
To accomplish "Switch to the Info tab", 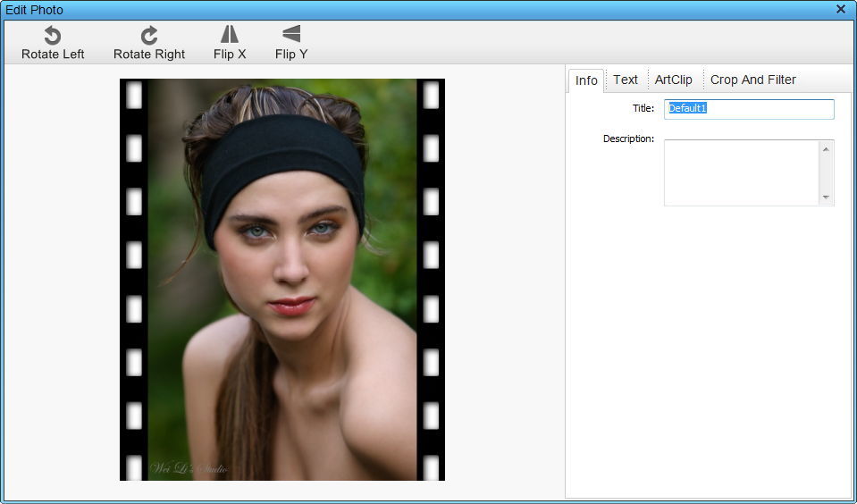I will tap(586, 80).
